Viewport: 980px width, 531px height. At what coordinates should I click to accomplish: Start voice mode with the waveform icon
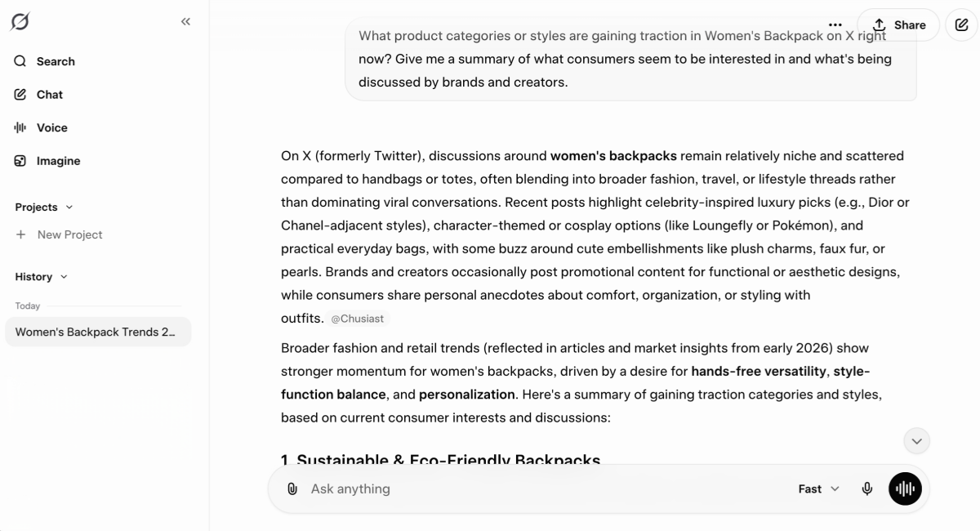coord(905,489)
